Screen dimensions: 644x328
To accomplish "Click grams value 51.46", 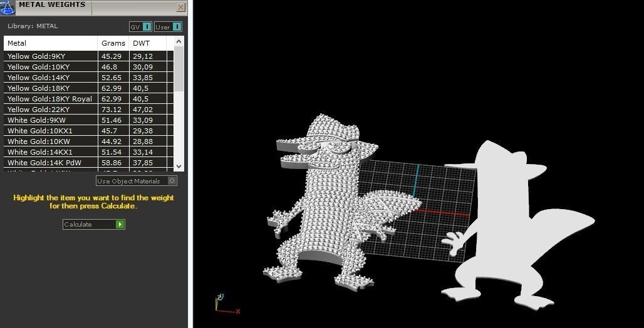I will [112, 120].
